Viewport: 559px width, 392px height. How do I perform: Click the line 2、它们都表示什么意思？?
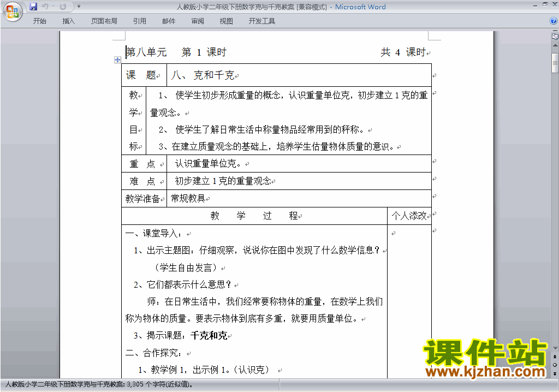coord(182,284)
